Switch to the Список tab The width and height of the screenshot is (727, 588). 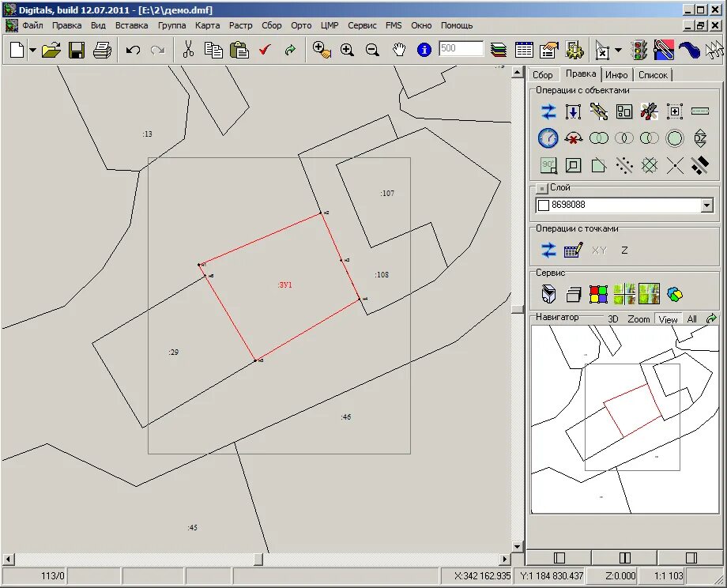point(653,74)
